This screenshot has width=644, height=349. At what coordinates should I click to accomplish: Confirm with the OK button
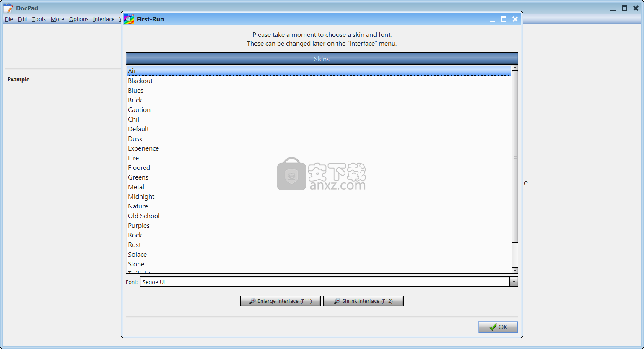coord(498,327)
